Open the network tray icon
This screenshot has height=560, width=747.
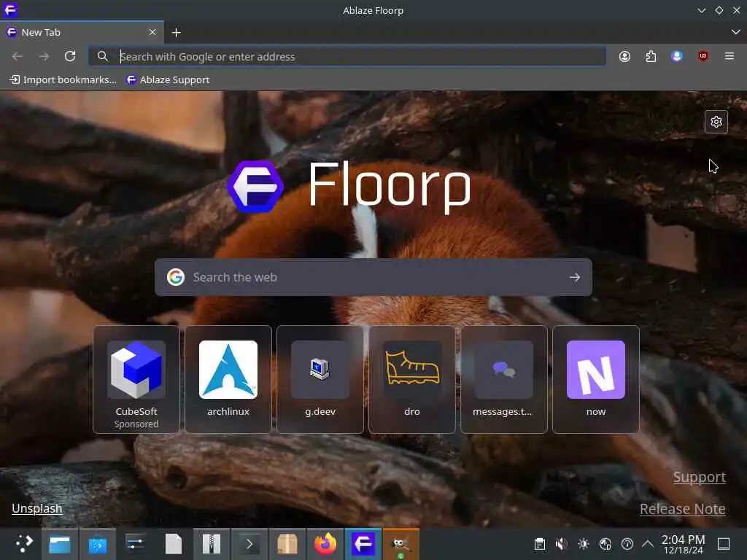pos(605,544)
